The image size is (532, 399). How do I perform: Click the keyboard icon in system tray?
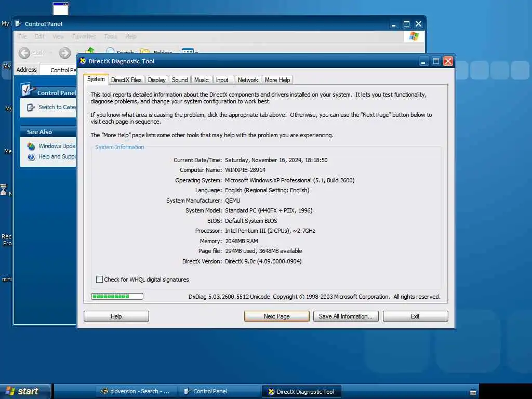click(473, 393)
